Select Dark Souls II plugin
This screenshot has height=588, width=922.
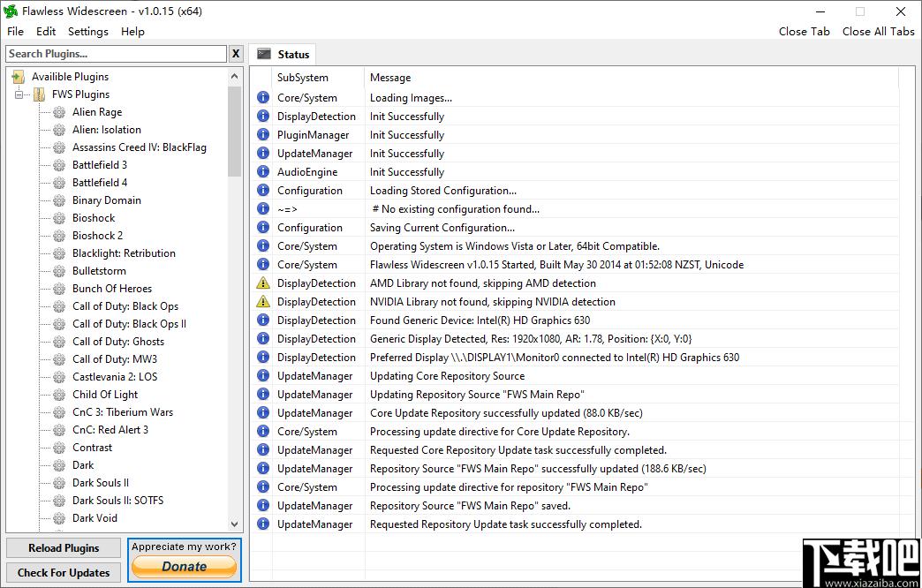(x=101, y=483)
